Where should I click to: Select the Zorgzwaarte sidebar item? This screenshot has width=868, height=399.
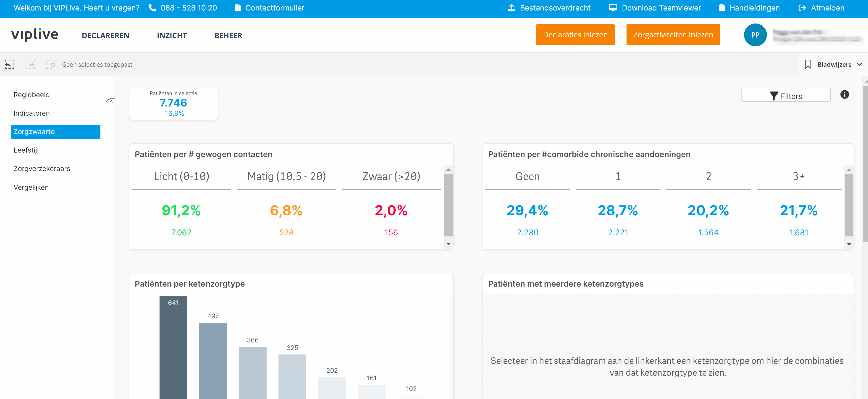tap(56, 132)
